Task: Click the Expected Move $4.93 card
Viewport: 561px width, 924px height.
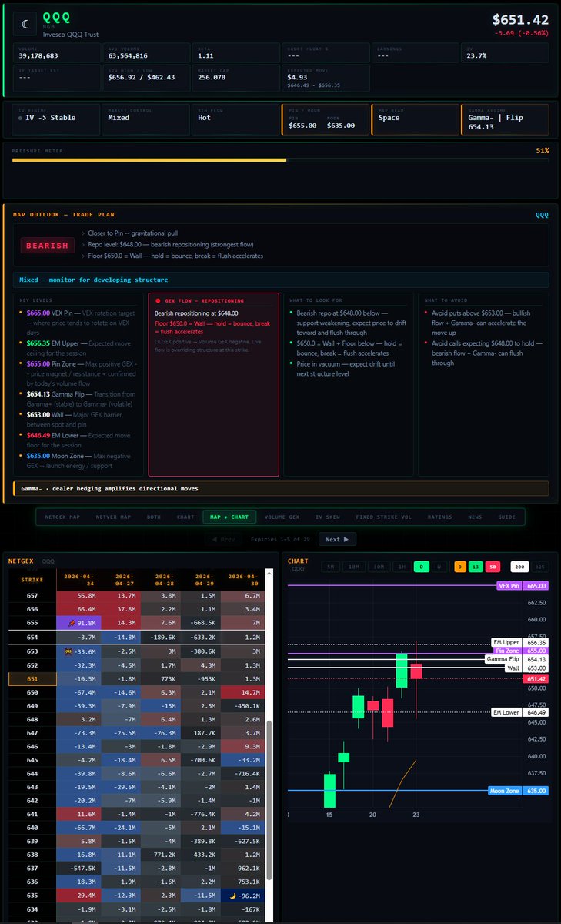Action: (x=325, y=78)
